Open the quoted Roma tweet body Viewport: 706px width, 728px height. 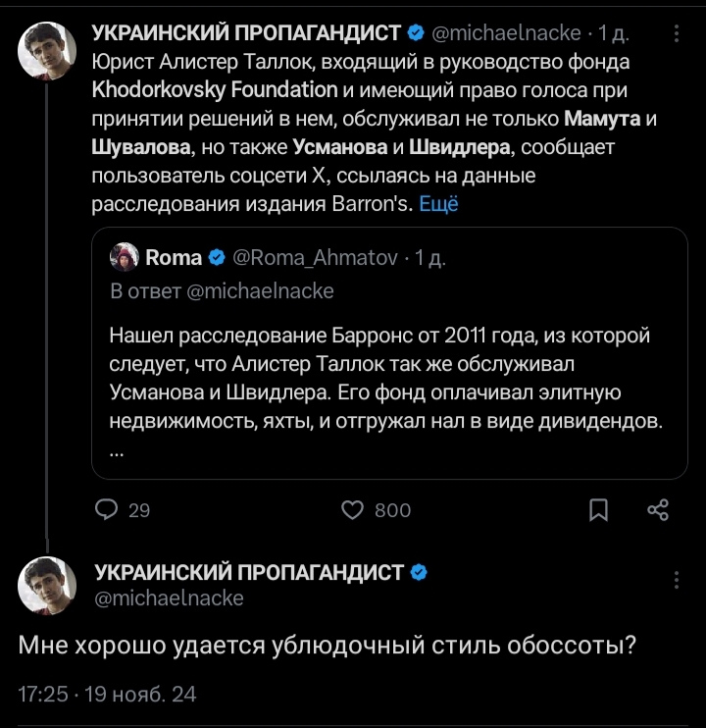pyautogui.click(x=386, y=380)
